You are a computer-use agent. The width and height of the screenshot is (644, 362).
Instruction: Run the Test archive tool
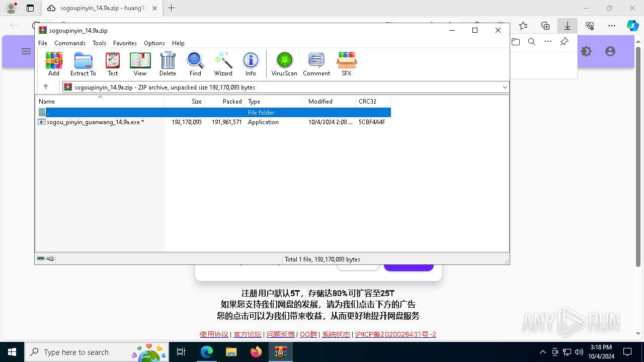tap(113, 64)
